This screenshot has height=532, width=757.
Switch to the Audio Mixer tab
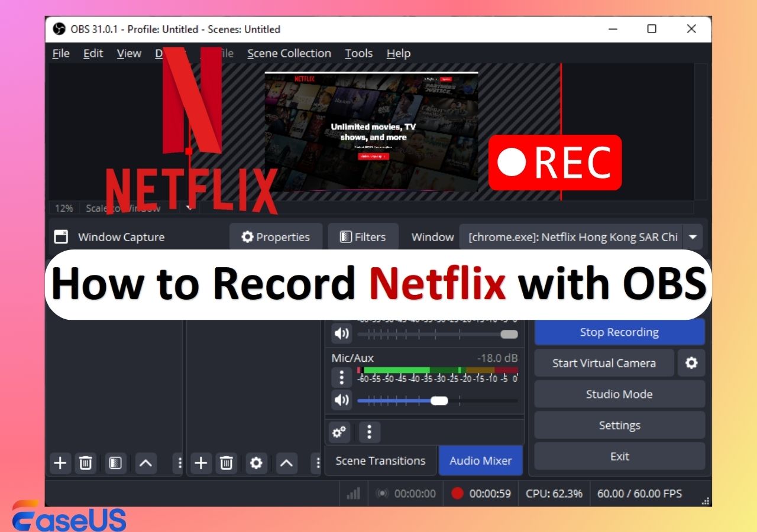(x=481, y=460)
